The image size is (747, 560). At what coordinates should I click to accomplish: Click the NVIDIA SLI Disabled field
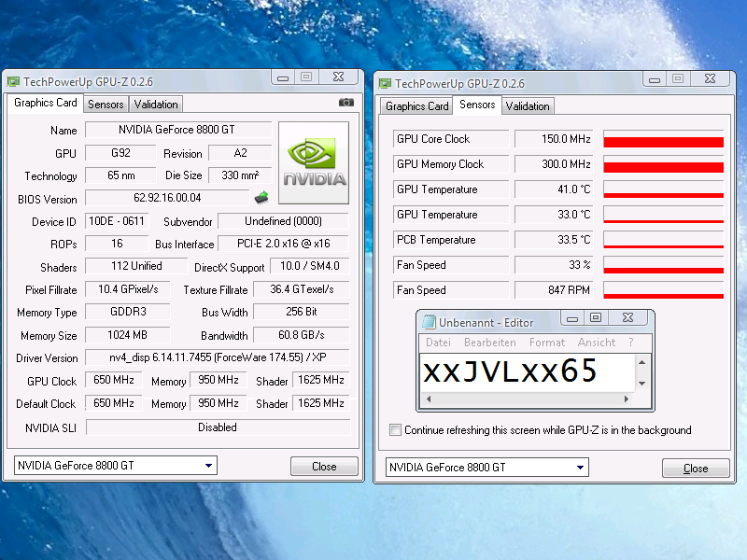pos(218,427)
